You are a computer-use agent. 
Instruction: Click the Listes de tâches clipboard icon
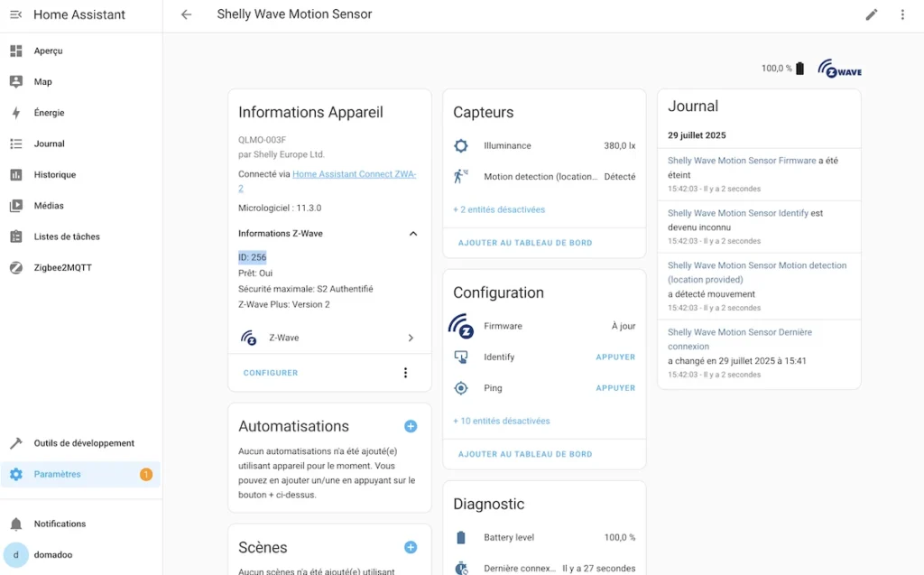tap(16, 236)
